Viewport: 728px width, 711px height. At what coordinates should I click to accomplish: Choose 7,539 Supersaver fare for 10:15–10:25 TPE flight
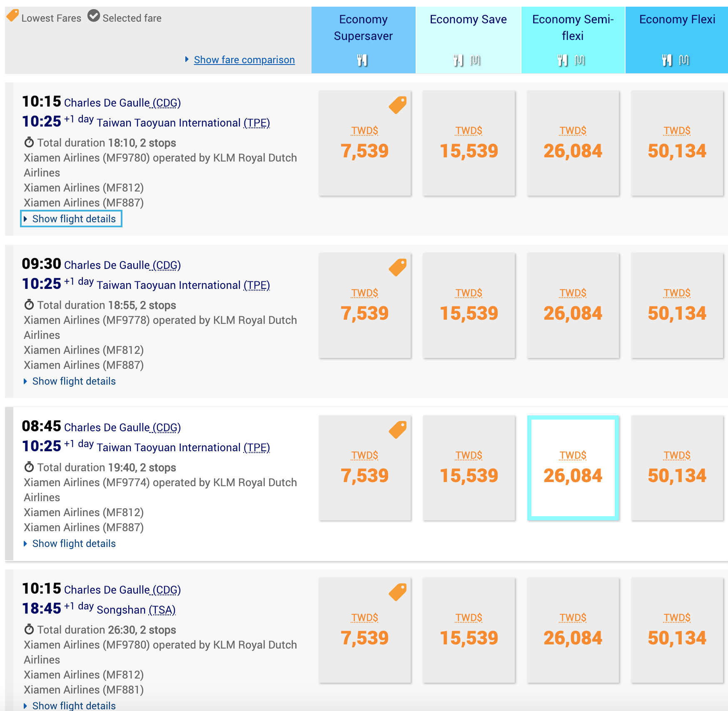pos(365,143)
